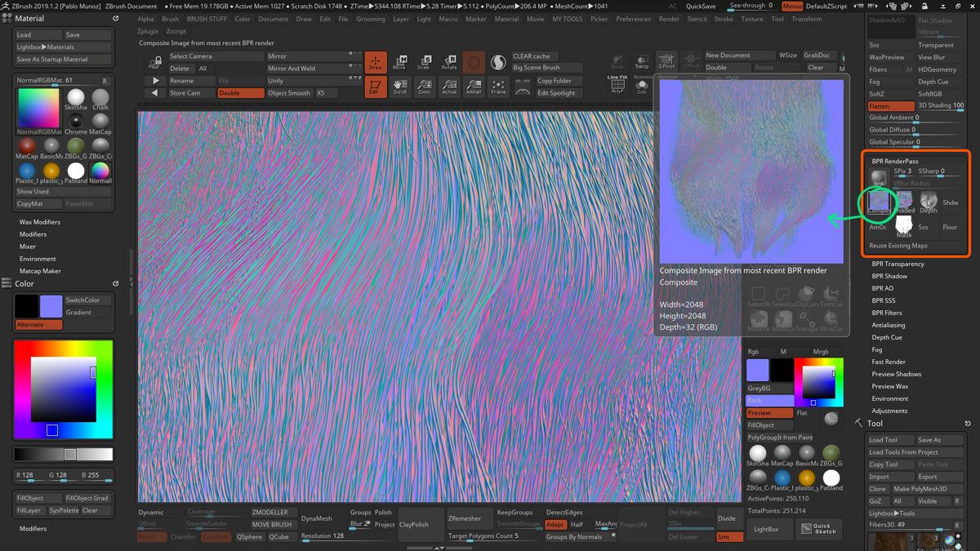Click the Scroll canvas icon
980x551 pixels.
(x=400, y=87)
